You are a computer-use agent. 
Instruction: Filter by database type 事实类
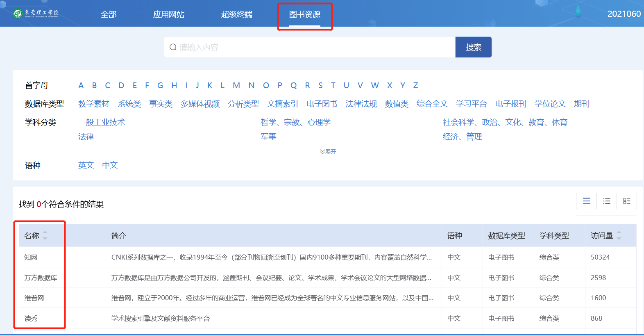click(161, 104)
